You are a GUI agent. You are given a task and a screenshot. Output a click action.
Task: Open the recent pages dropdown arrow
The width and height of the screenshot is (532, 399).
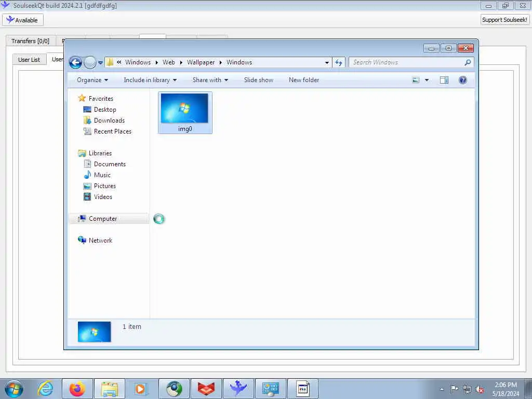pyautogui.click(x=100, y=63)
